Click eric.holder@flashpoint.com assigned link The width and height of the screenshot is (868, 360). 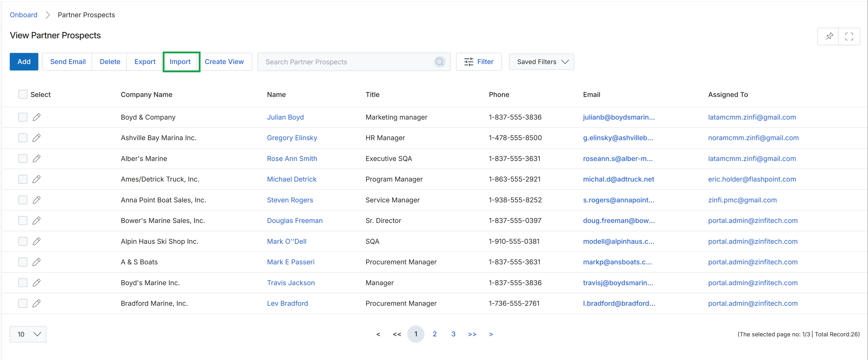(752, 179)
